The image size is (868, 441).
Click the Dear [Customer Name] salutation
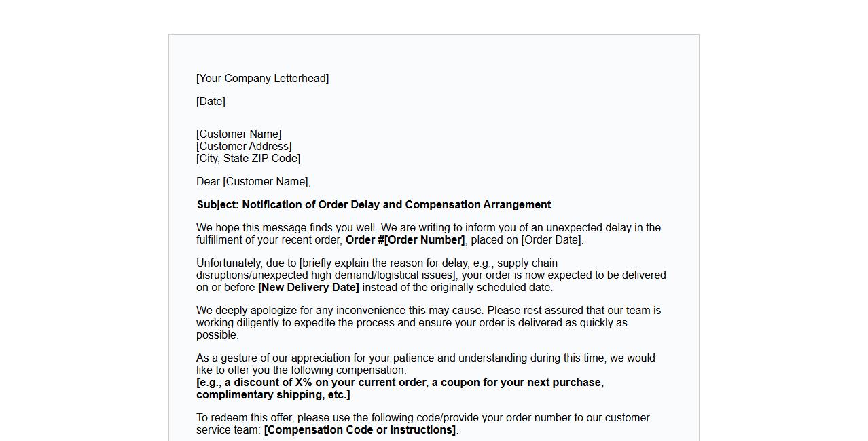tap(253, 182)
